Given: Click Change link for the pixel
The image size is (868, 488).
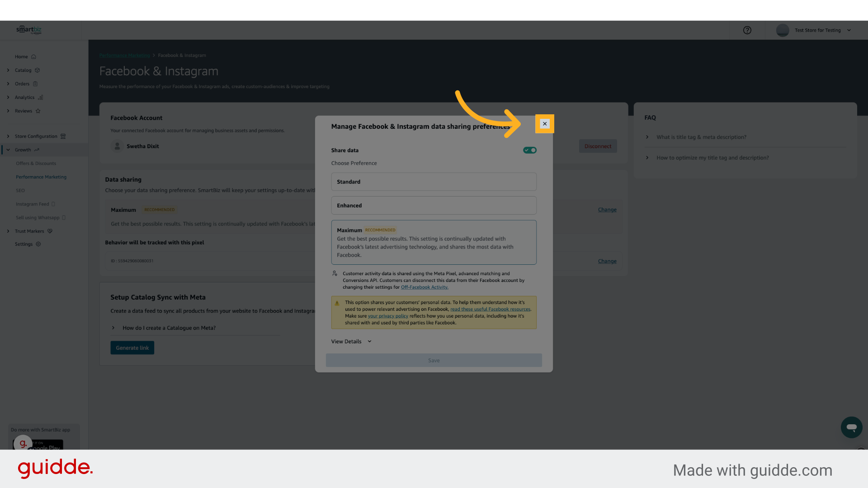Looking at the screenshot, I should 607,261.
